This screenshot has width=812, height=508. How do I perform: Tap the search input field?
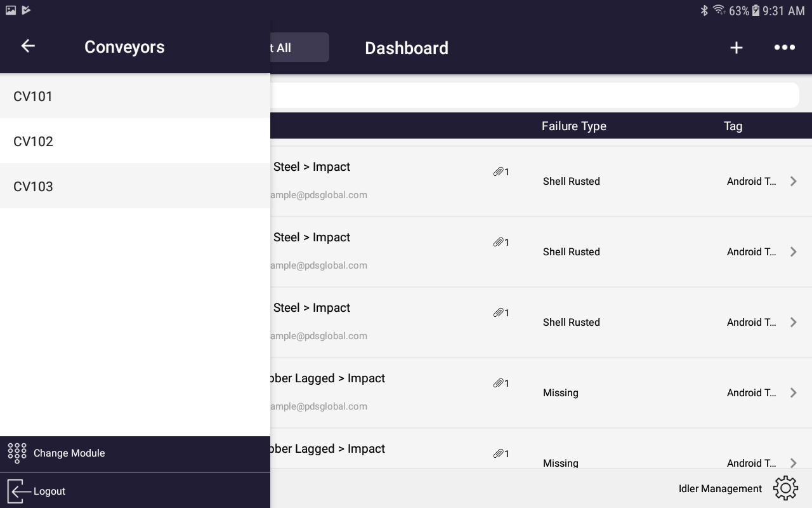point(533,95)
